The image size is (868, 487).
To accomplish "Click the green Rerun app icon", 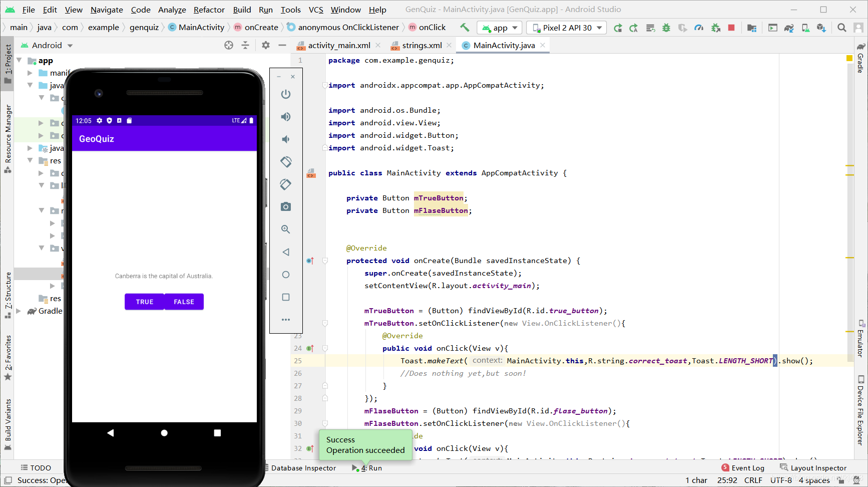I will pyautogui.click(x=618, y=28).
